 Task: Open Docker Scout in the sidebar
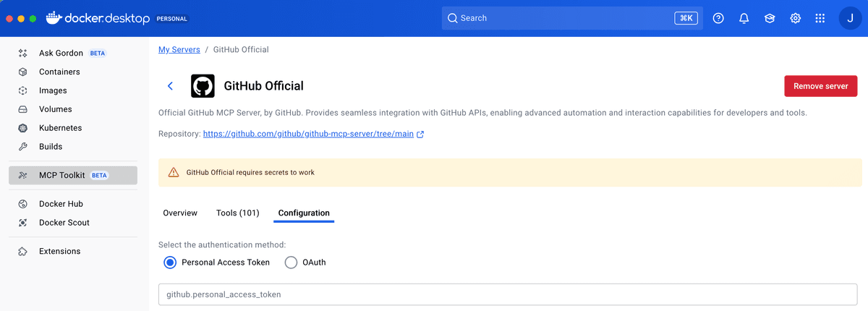pyautogui.click(x=64, y=223)
